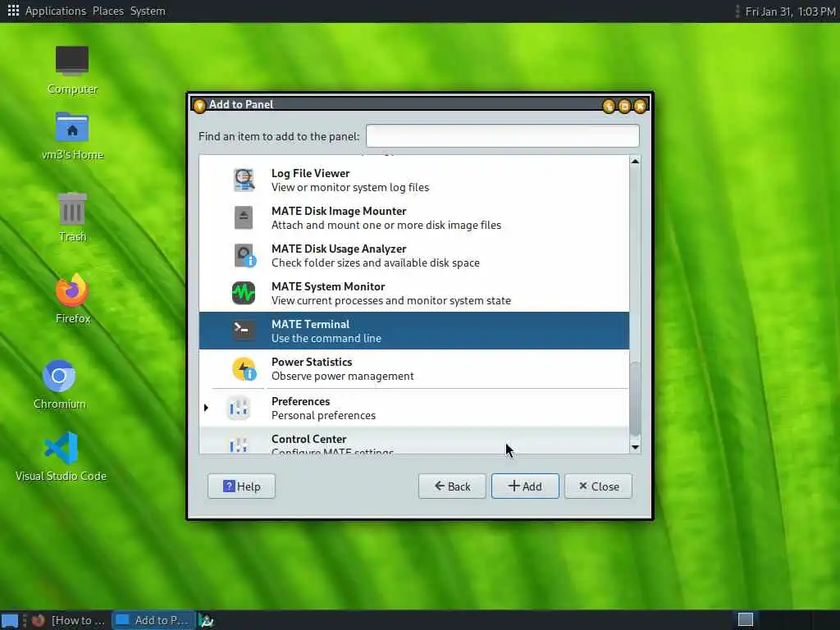The height and width of the screenshot is (630, 840).
Task: Click 'Observe power management' description
Action: click(342, 376)
